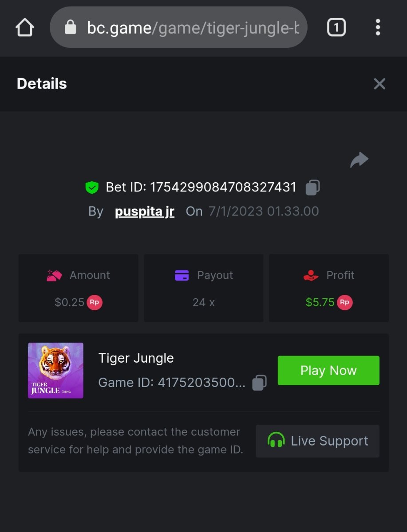Tap the bc.game address bar

tap(193, 28)
